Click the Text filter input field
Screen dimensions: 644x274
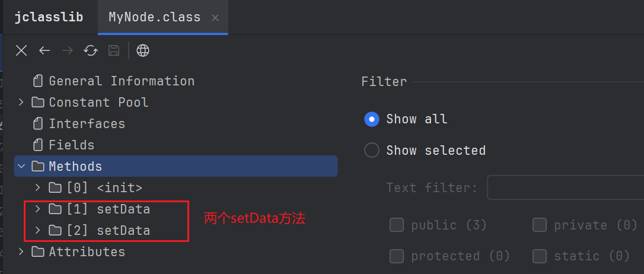(x=565, y=187)
